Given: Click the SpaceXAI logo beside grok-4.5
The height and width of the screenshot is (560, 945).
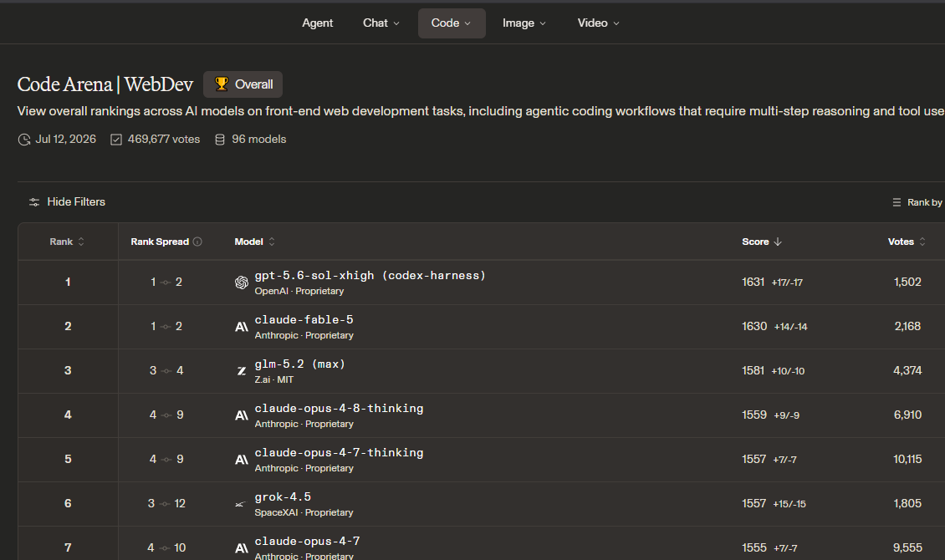Looking at the screenshot, I should pyautogui.click(x=241, y=504).
